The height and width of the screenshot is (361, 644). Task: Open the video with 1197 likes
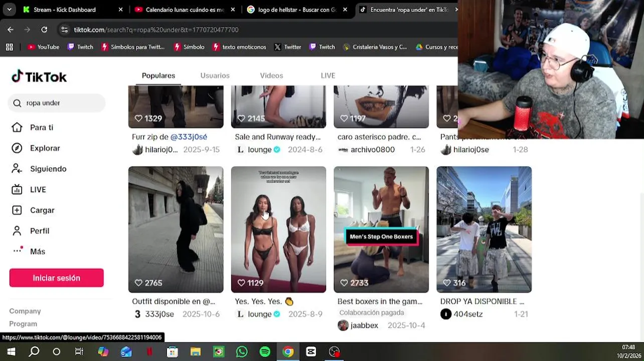381,106
